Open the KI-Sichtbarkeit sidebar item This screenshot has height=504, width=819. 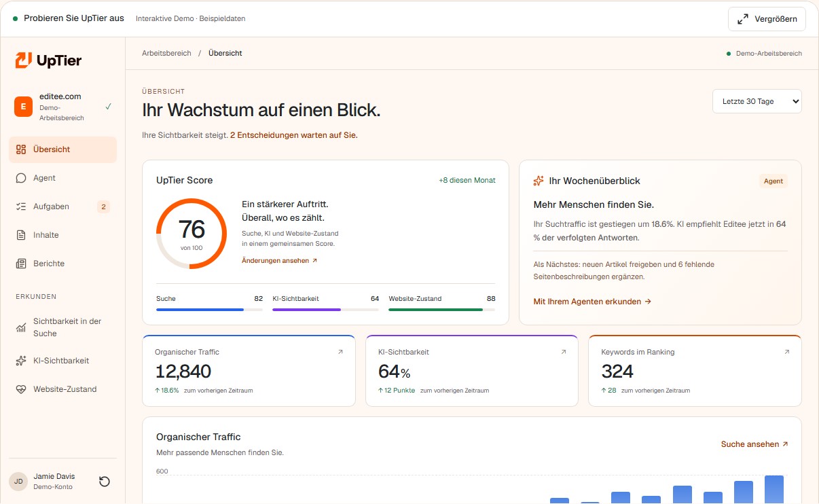62,361
